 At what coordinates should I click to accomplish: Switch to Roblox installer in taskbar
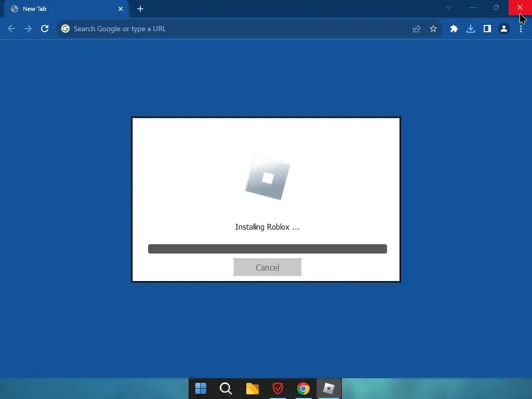(x=329, y=389)
